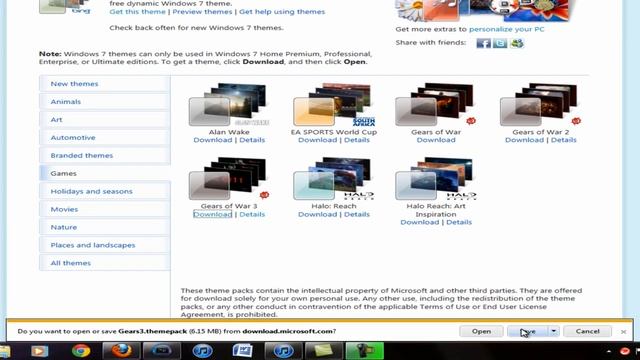Click the 'Preview themes' link
Viewport: 640px width, 360px height.
202,12
